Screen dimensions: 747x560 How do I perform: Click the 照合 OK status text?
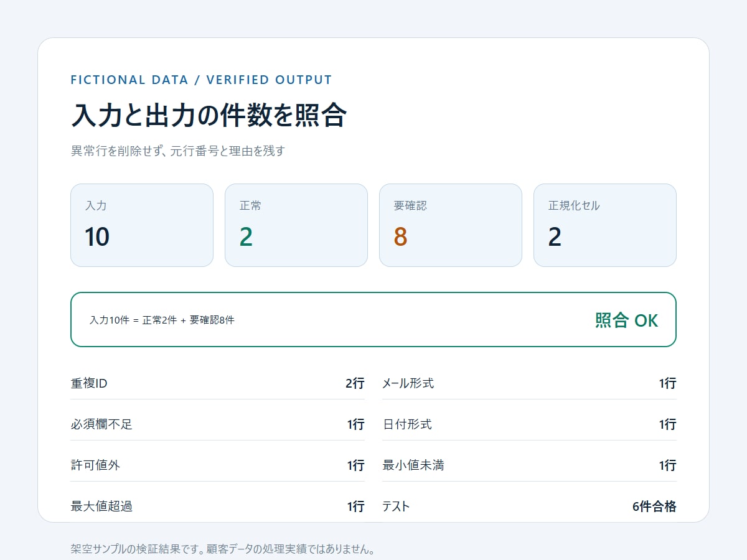coord(626,320)
